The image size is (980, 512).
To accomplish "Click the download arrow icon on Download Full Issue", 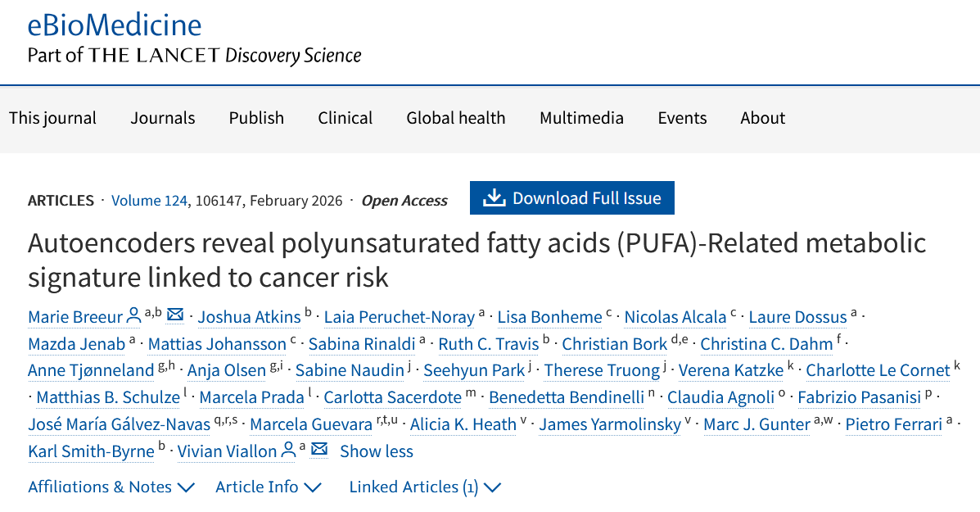I will click(x=494, y=198).
